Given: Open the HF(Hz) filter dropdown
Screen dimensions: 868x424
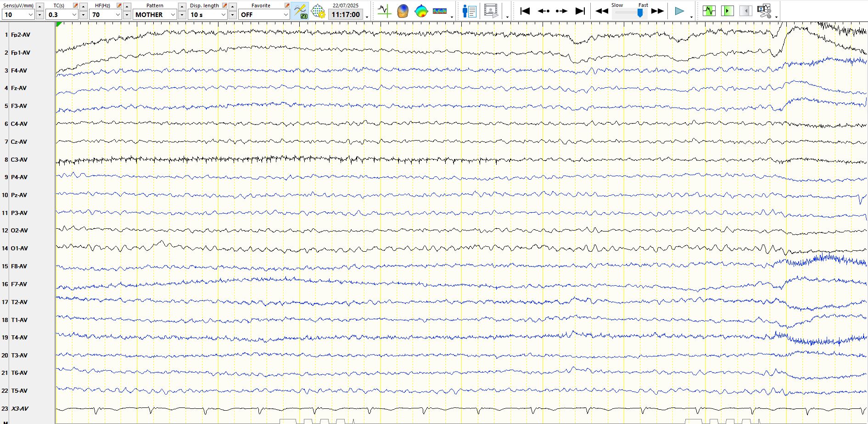Looking at the screenshot, I should click(x=118, y=15).
